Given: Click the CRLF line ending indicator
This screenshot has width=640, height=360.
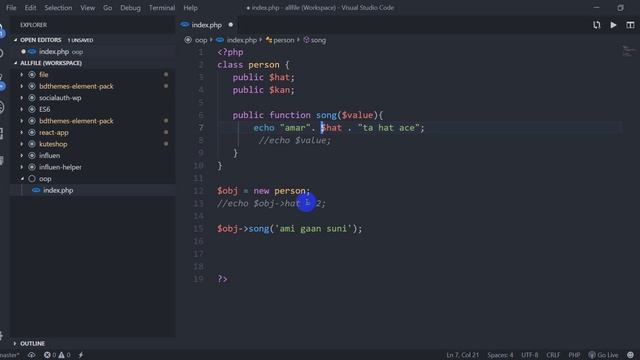Looking at the screenshot, I should pyautogui.click(x=553, y=355).
